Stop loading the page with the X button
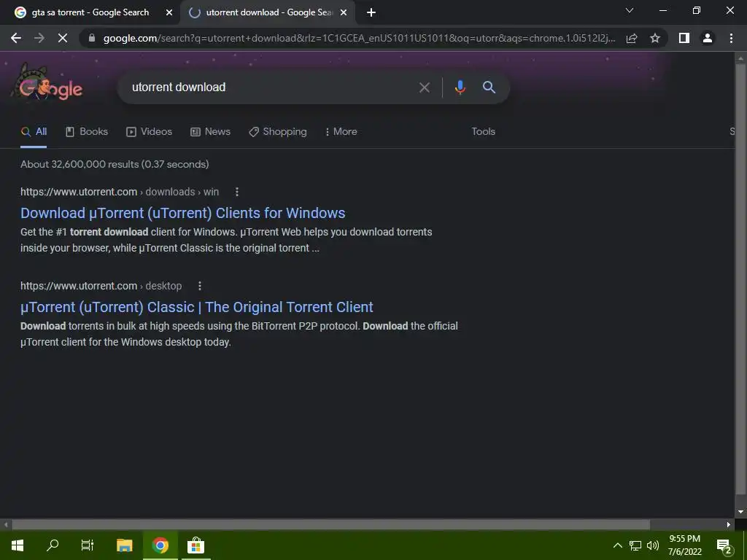Image resolution: width=747 pixels, height=560 pixels. [63, 38]
